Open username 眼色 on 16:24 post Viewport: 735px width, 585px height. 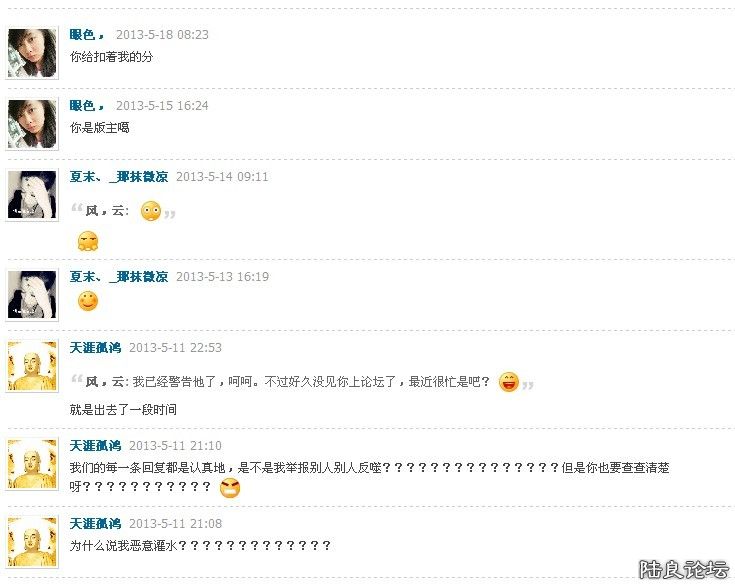pos(87,105)
